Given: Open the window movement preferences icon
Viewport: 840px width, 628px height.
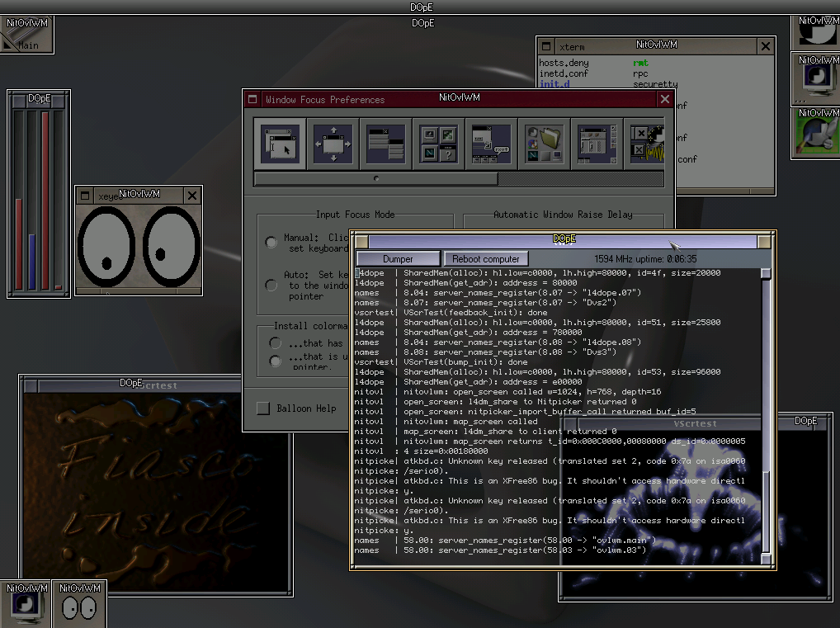Looking at the screenshot, I should click(x=333, y=144).
